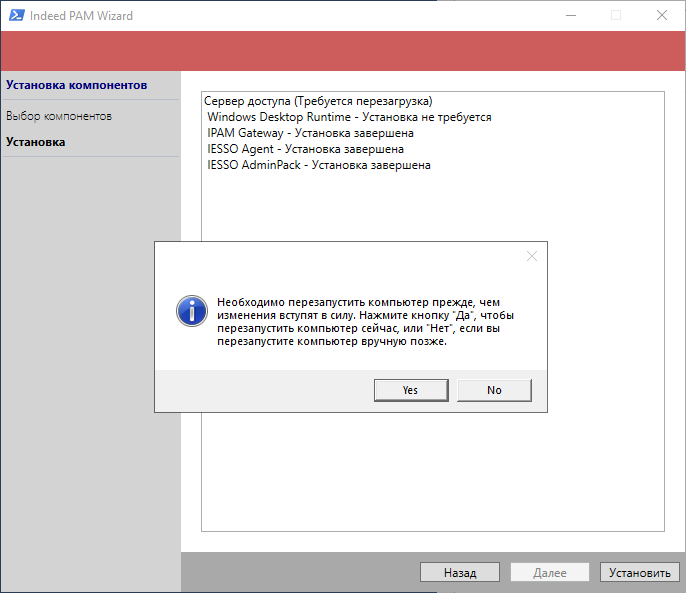Image resolution: width=686 pixels, height=593 pixels.
Task: Open the Выбор компонентов step in the sidebar
Action: coord(59,116)
